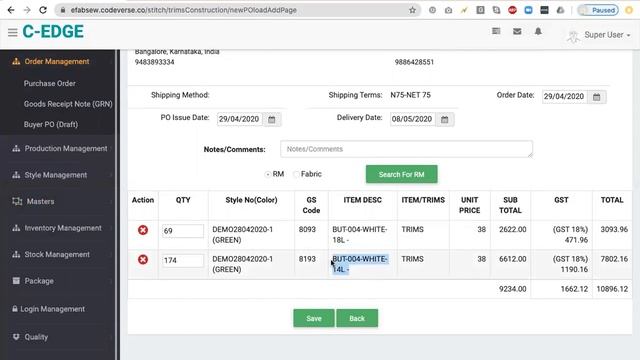This screenshot has width=640, height=360.
Task: Click sub total sum 9234.00
Action: (512, 289)
